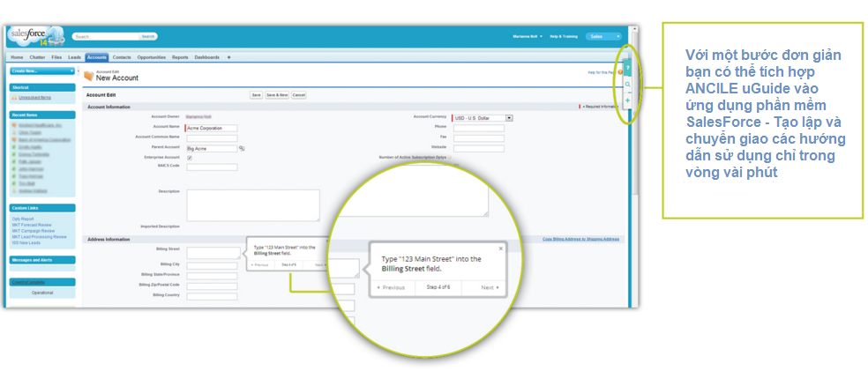
Task: Open MKT Campaign Review link
Action: [x=34, y=231]
